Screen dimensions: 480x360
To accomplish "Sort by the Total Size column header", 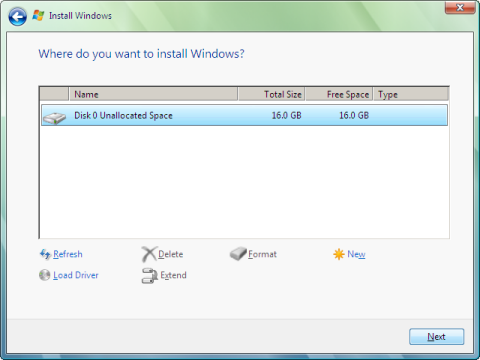I will [x=271, y=94].
